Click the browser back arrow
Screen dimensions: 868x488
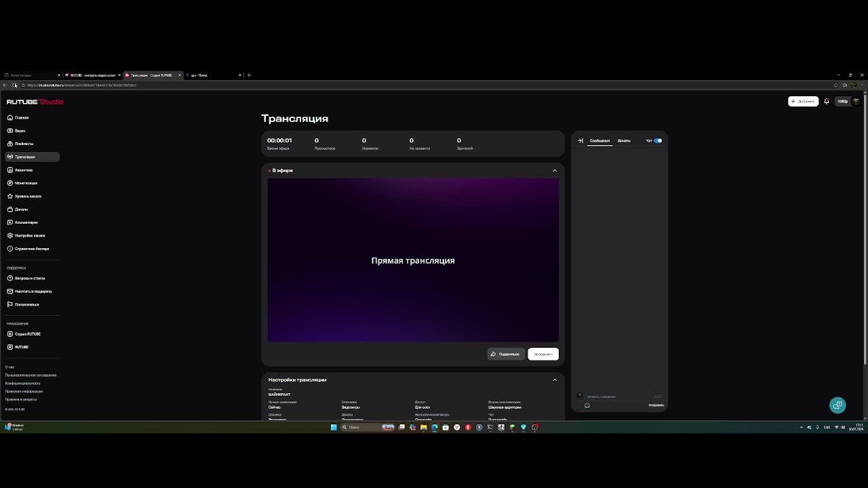tap(5, 85)
